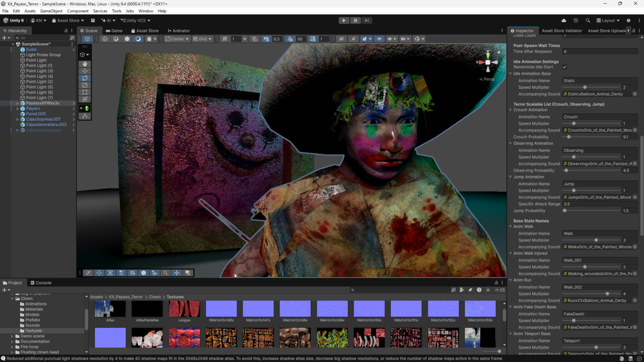This screenshot has width=644, height=362.
Task: Switch to Asset Store Validator tab
Action: [x=561, y=31]
